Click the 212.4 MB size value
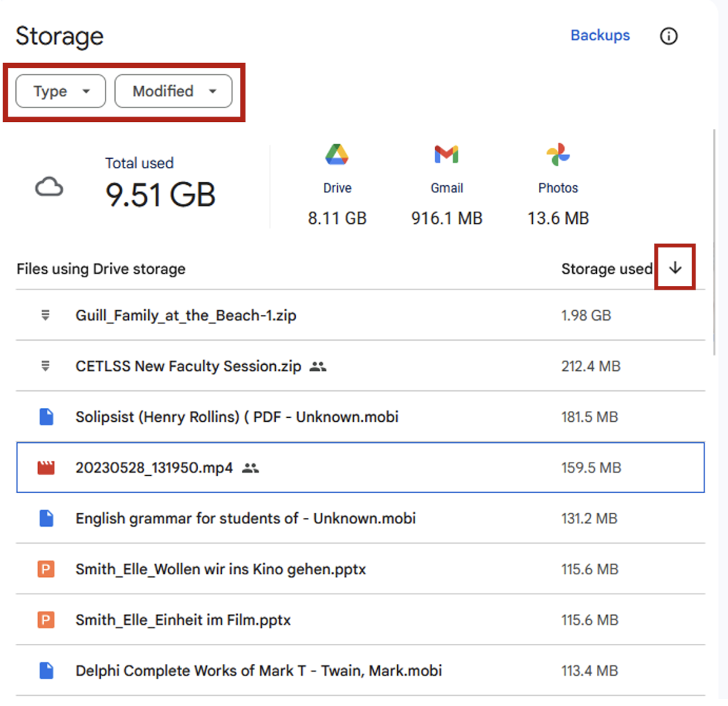 591,366
